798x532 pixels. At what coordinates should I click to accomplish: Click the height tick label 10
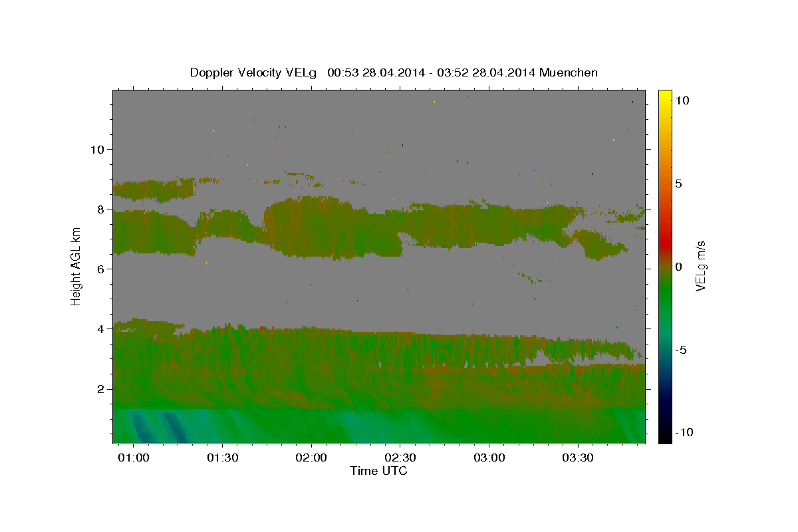coord(97,149)
